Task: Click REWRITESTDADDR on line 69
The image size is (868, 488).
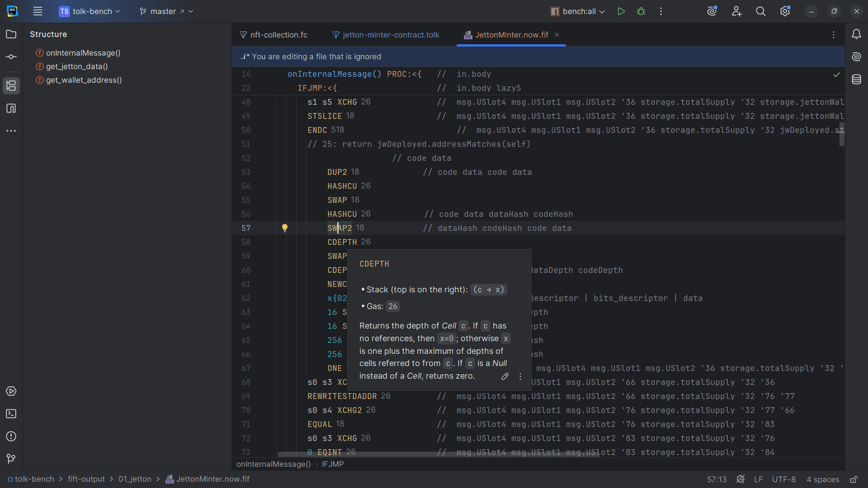Action: (x=342, y=396)
